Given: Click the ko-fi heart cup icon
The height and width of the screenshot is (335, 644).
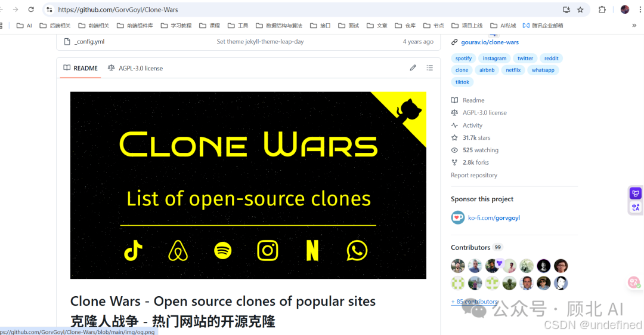Looking at the screenshot, I should (457, 217).
